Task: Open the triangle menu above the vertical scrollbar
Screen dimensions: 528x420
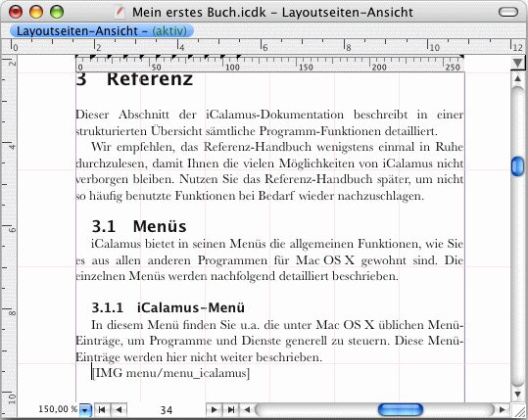Action: (518, 63)
